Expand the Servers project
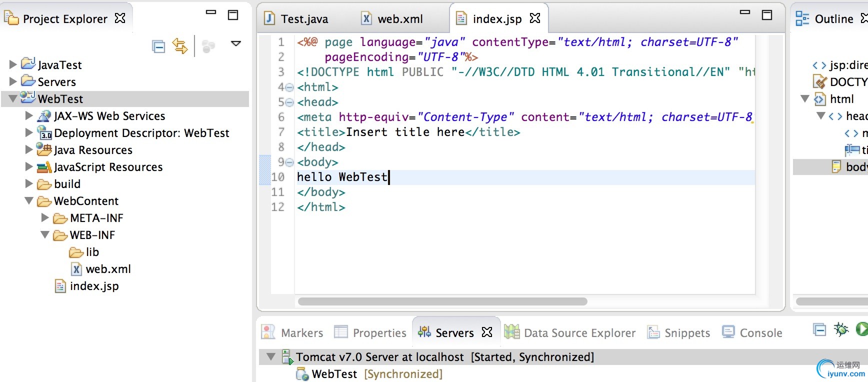 (13, 81)
